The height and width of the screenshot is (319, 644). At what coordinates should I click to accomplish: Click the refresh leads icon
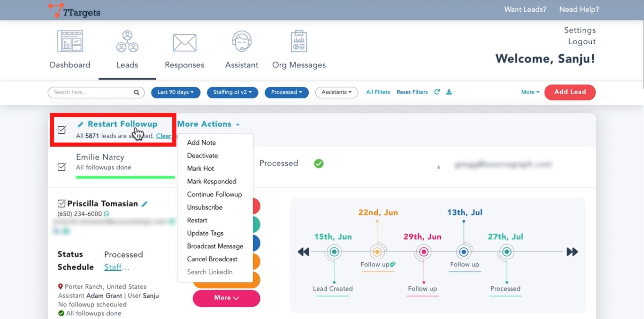click(x=437, y=92)
